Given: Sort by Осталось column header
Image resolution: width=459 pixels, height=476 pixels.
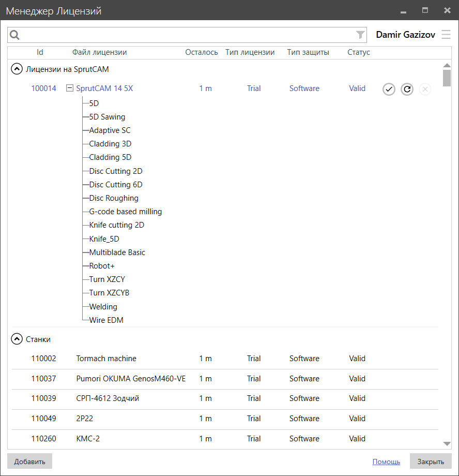Looking at the screenshot, I should tap(202, 52).
